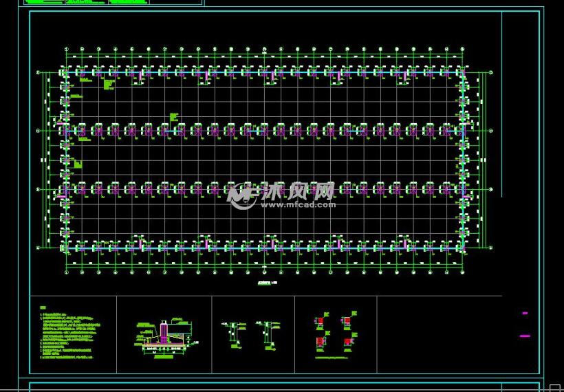Click the first axis bubble in the bottom grid row
Image resolution: width=564 pixels, height=392 pixels.
tap(66, 272)
